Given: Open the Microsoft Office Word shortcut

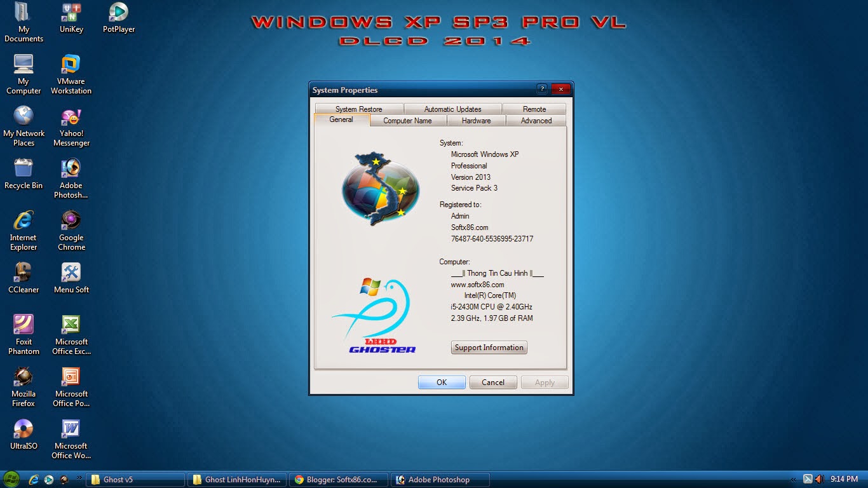Looking at the screenshot, I should [x=71, y=439].
